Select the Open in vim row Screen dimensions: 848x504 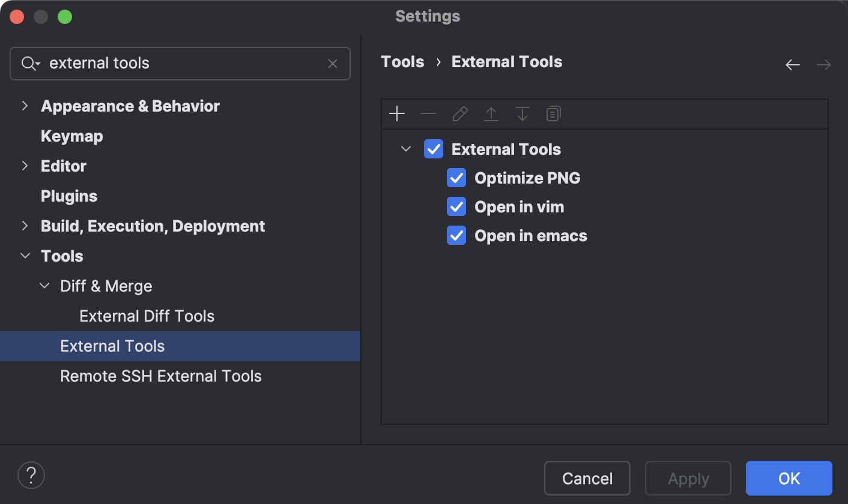(605, 207)
